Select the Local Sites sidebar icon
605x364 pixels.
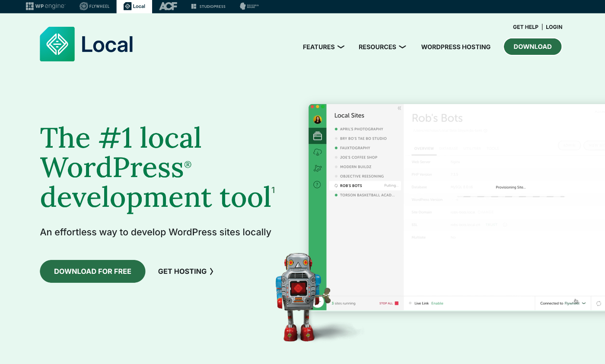click(318, 136)
